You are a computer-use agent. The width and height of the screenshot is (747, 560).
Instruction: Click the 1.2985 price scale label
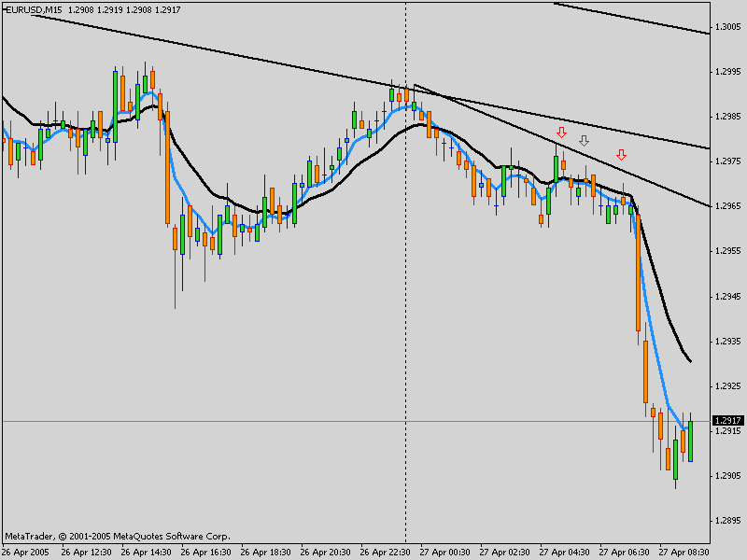[728, 117]
